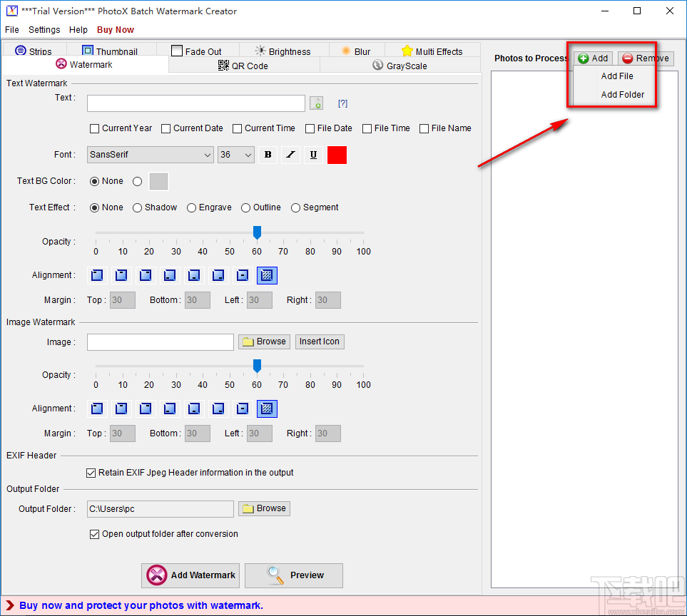Choose Add Folder from Add menu
The width and height of the screenshot is (687, 616).
click(623, 95)
